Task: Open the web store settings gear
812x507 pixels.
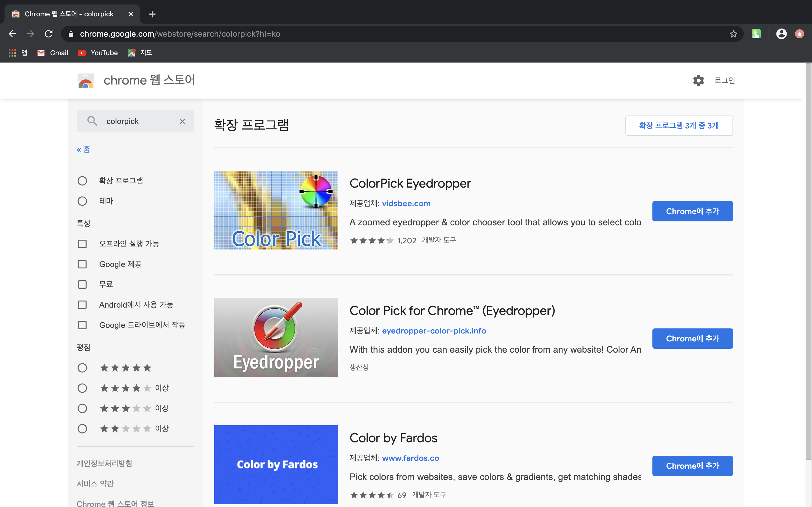Action: coord(698,81)
